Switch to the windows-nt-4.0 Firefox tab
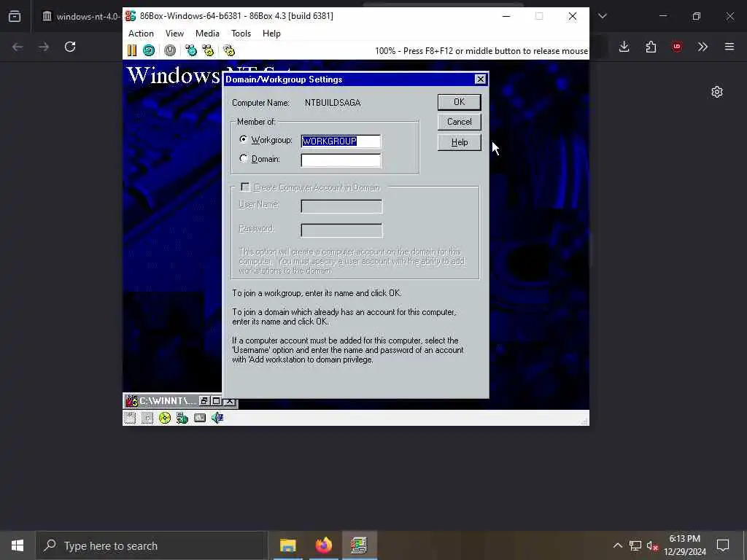The height and width of the screenshot is (560, 747). click(80, 16)
